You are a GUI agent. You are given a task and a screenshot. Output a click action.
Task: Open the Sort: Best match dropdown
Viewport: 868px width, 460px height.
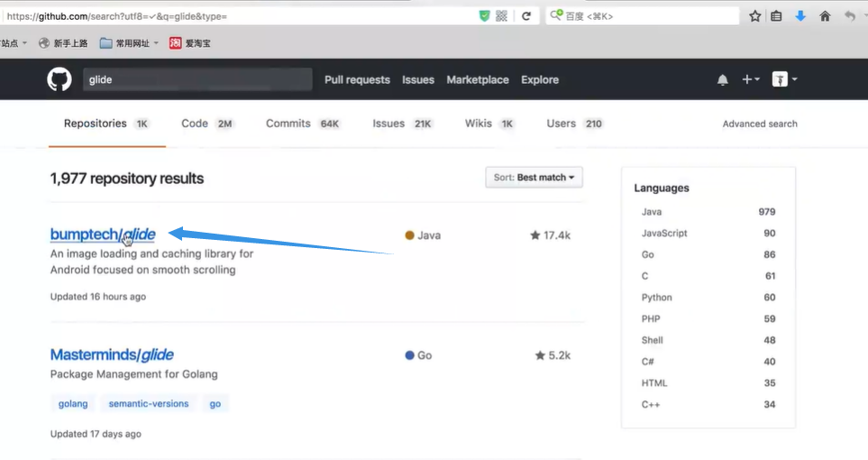tap(534, 178)
